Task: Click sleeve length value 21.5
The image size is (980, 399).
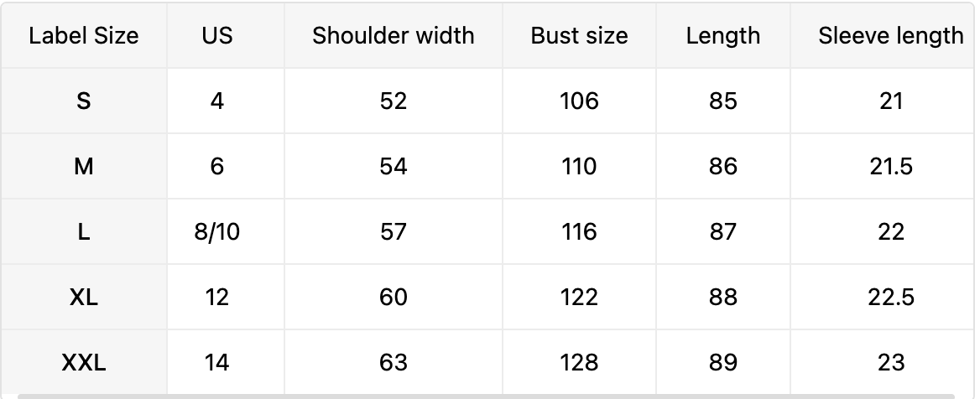Action: pyautogui.click(x=890, y=167)
